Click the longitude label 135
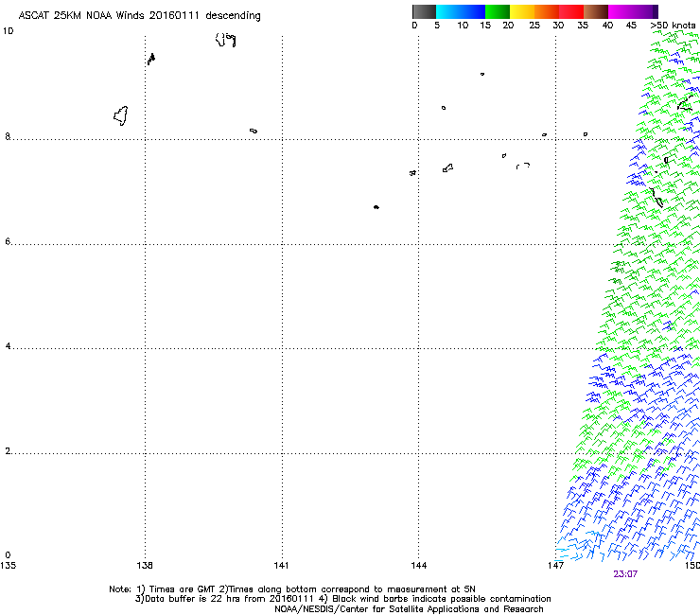Viewport: 700px width, 615px height. tap(8, 566)
